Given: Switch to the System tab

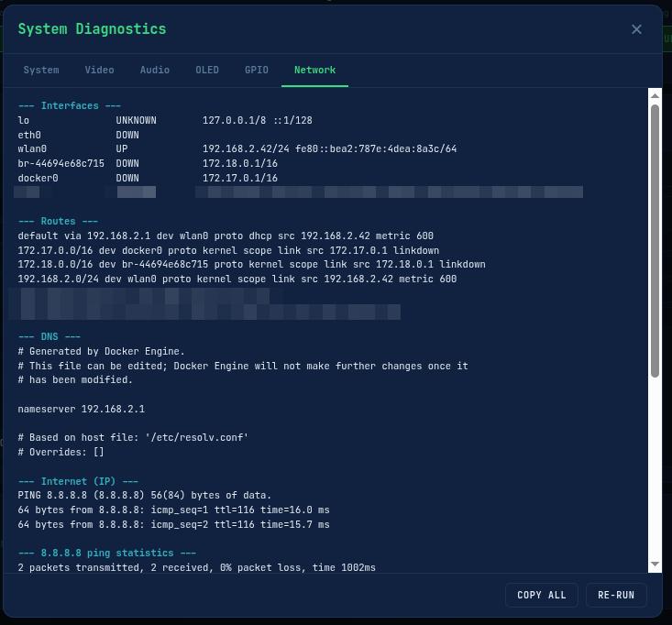Looking at the screenshot, I should pyautogui.click(x=41, y=70).
